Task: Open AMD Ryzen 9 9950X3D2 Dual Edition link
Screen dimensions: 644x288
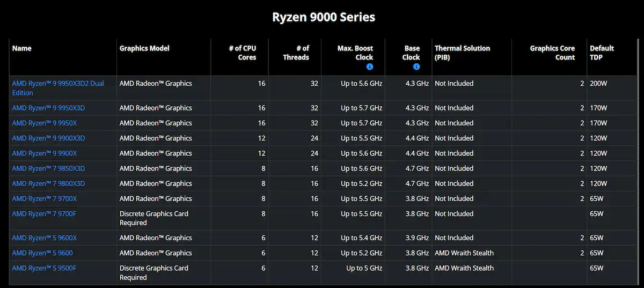Action: tap(58, 88)
